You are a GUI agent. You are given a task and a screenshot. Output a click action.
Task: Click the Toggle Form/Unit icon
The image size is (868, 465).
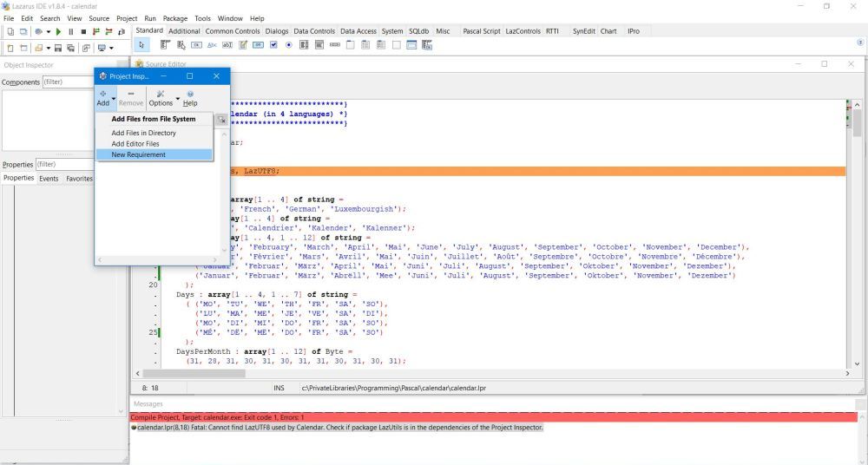click(86, 48)
